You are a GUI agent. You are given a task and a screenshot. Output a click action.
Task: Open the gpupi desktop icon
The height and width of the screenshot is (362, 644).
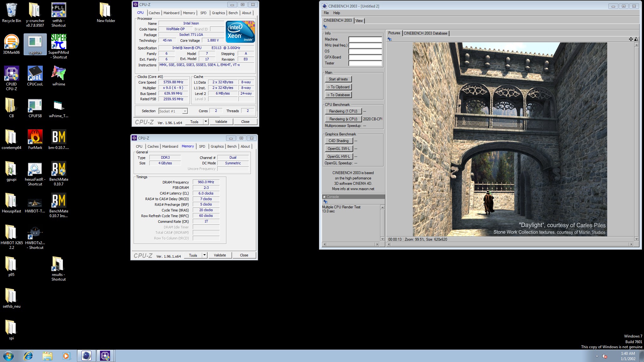click(x=11, y=171)
